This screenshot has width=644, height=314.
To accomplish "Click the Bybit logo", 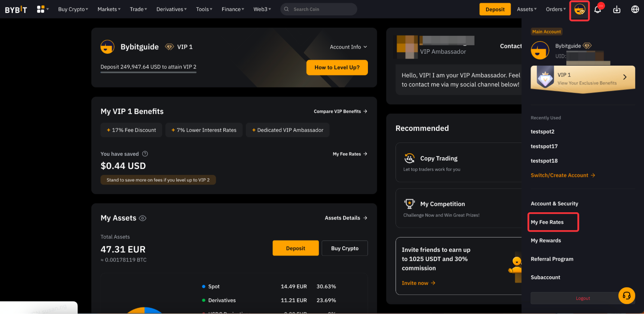I will point(16,9).
